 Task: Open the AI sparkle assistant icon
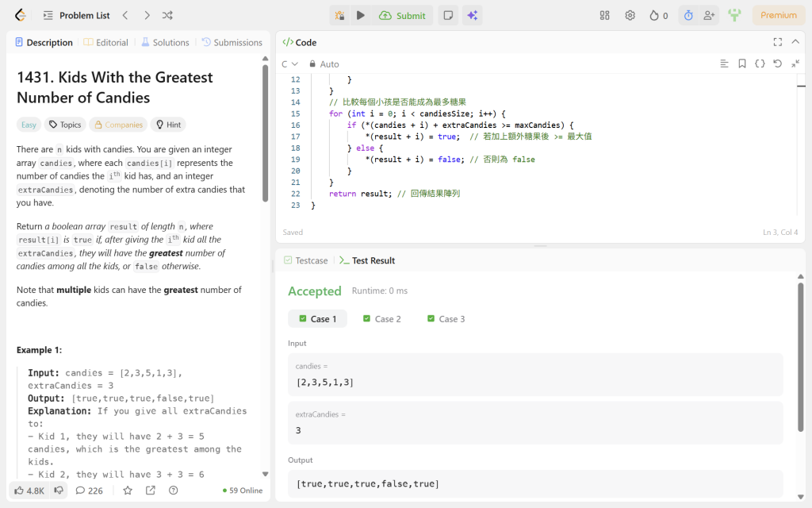pyautogui.click(x=473, y=16)
